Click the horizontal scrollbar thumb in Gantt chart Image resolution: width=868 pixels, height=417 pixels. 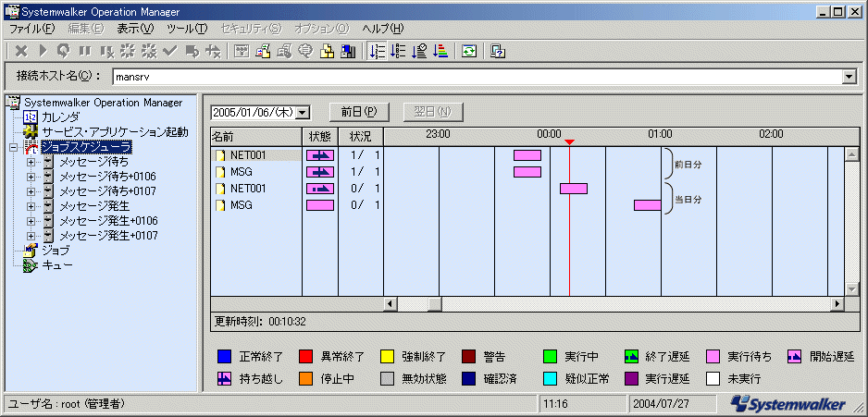(435, 303)
